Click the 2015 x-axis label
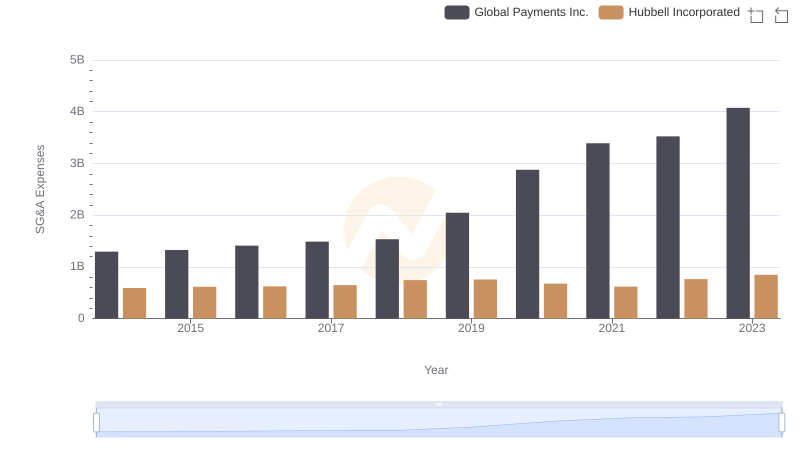 [x=190, y=328]
